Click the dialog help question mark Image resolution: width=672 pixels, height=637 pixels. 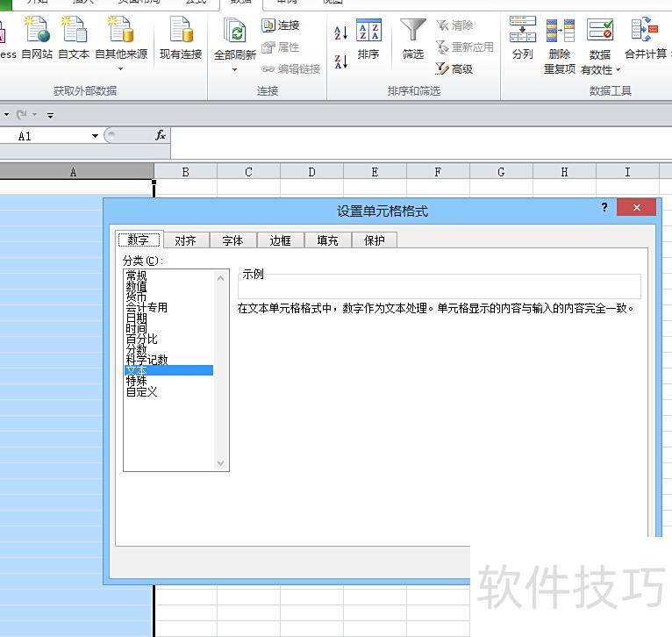pos(604,207)
